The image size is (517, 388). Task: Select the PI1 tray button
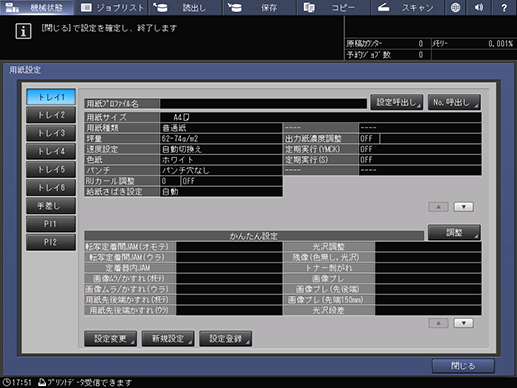click(x=51, y=224)
